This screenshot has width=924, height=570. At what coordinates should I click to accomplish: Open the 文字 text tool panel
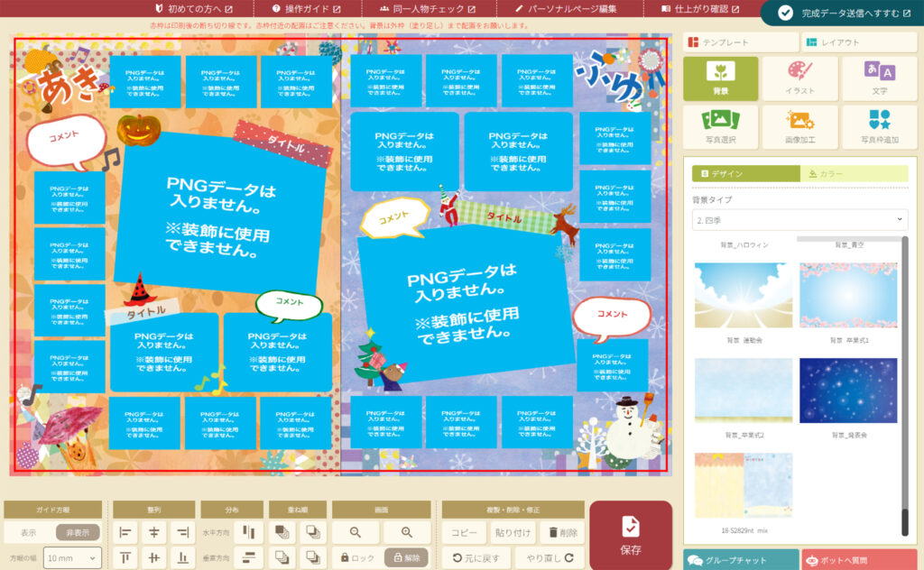click(x=879, y=78)
